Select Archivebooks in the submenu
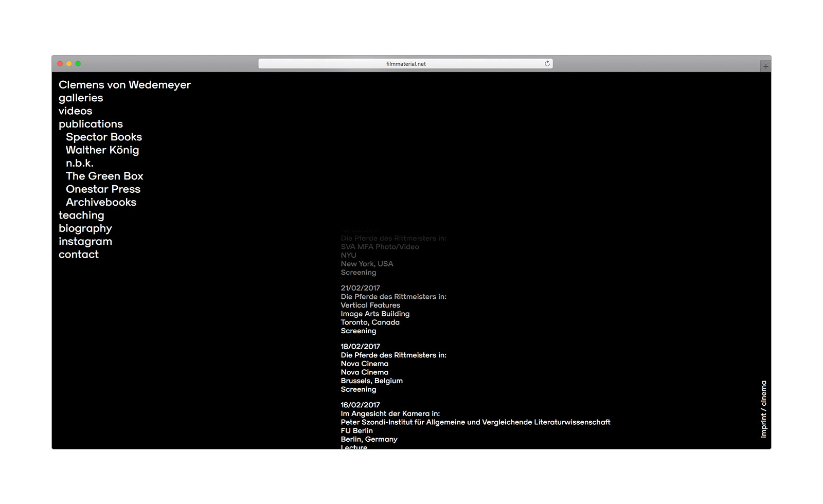Viewport: 823px width, 504px height. pos(101,202)
